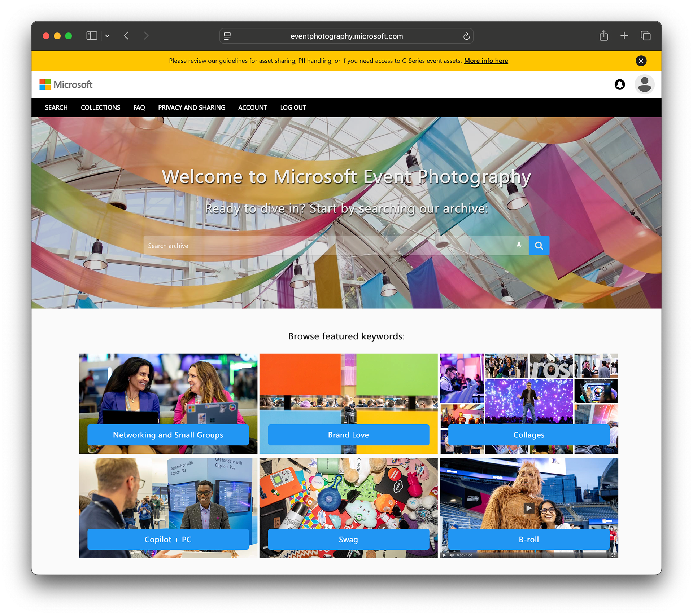Open the user profile avatar
This screenshot has height=616, width=693.
(644, 84)
